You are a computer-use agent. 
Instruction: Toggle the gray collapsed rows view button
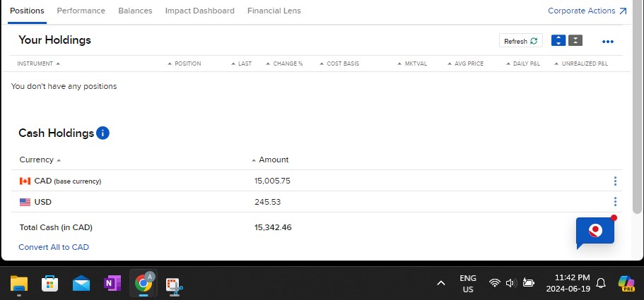(576, 41)
